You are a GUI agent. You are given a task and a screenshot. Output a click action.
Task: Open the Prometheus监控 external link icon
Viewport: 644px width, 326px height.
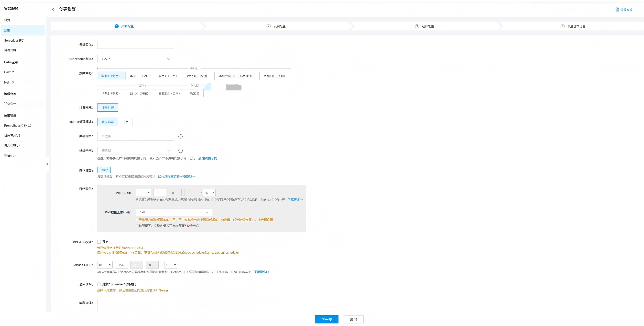click(x=30, y=125)
